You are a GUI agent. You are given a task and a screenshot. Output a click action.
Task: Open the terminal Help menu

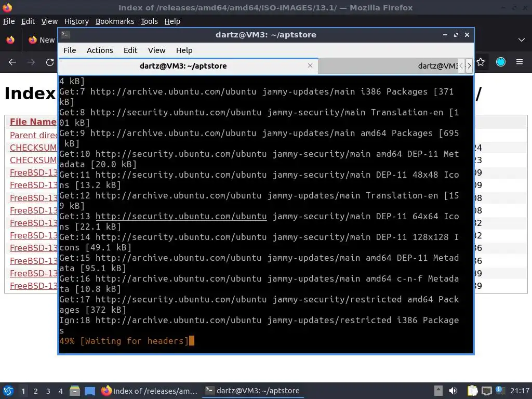pos(184,50)
